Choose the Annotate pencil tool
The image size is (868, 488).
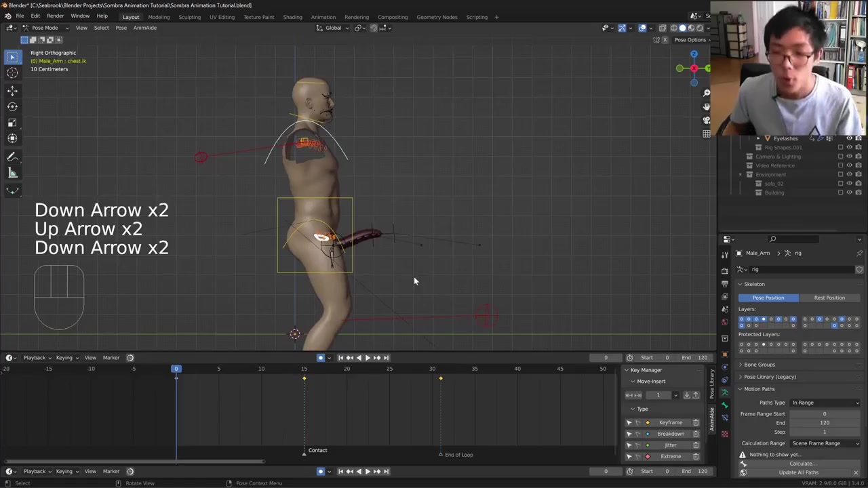click(12, 157)
